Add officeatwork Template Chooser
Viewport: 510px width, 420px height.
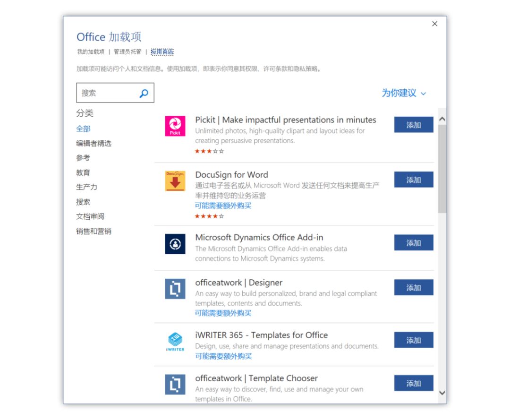414,383
